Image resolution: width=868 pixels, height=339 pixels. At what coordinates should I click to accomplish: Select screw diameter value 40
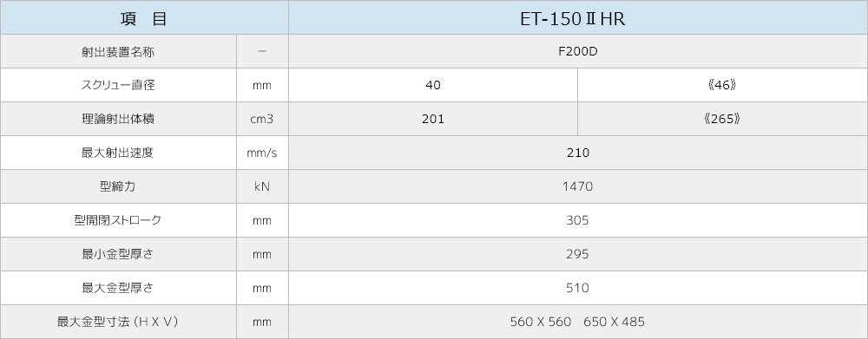coord(433,85)
